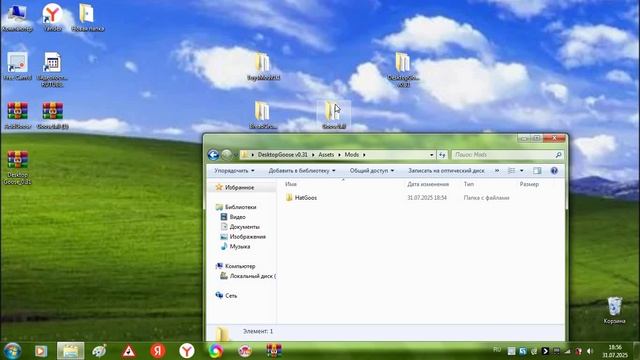Open recent pages arrow beside Forward button

tap(235, 155)
